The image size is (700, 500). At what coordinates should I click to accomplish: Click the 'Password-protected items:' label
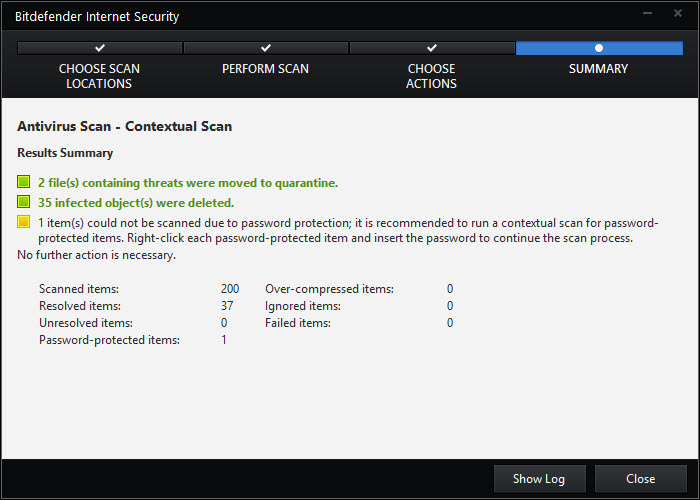[109, 340]
